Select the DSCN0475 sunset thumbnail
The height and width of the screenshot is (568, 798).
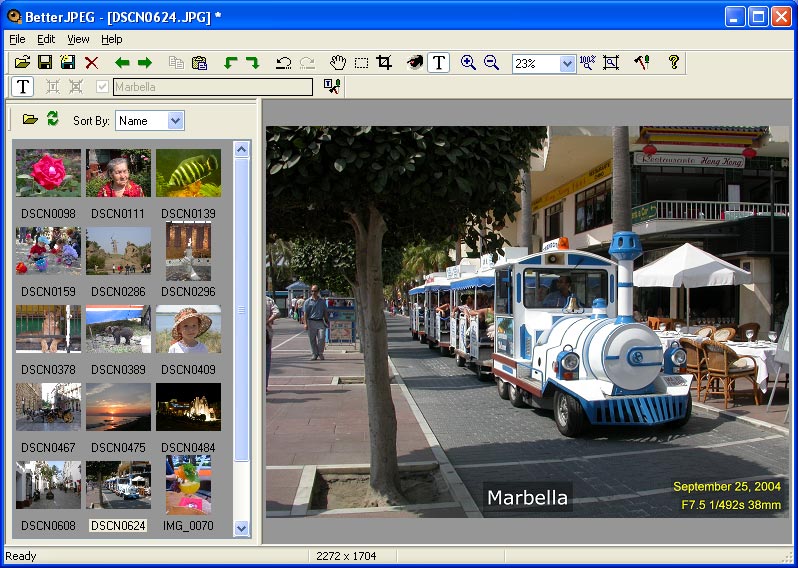pos(118,406)
